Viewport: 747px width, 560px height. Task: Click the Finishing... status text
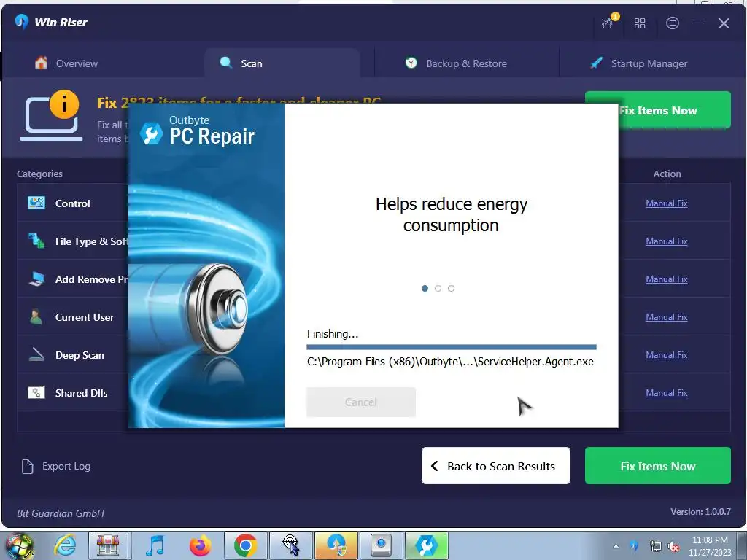[x=333, y=334]
